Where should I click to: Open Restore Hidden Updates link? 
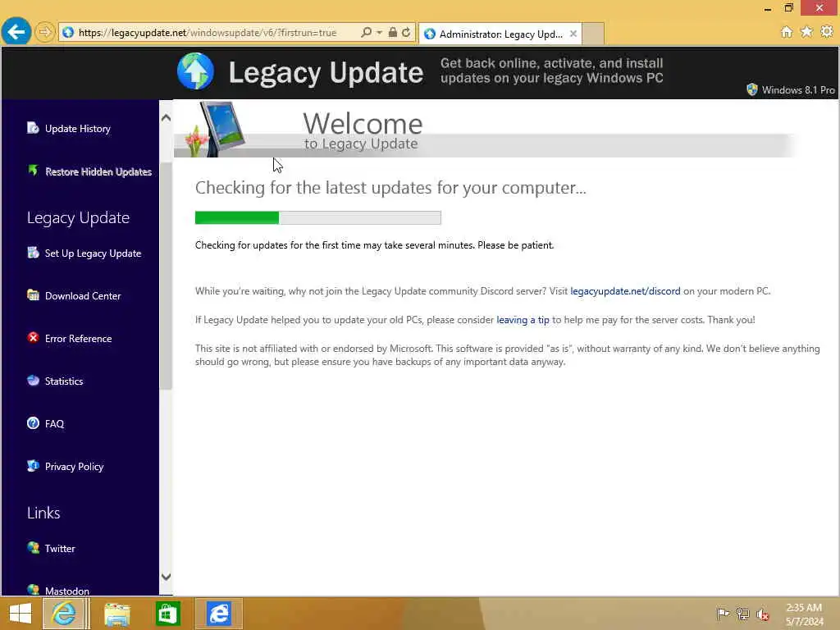click(98, 171)
